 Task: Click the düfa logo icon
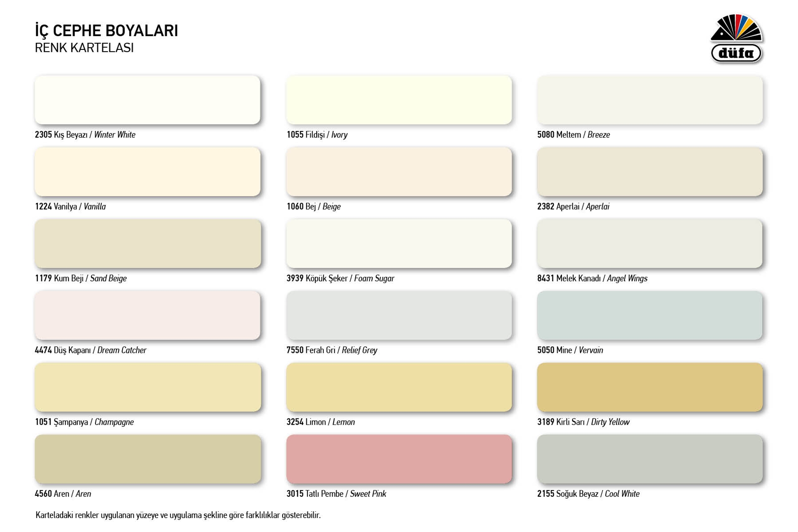click(x=736, y=39)
